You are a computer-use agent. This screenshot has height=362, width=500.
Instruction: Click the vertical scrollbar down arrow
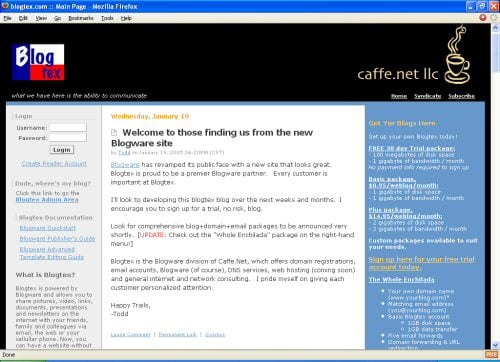pyautogui.click(x=495, y=345)
